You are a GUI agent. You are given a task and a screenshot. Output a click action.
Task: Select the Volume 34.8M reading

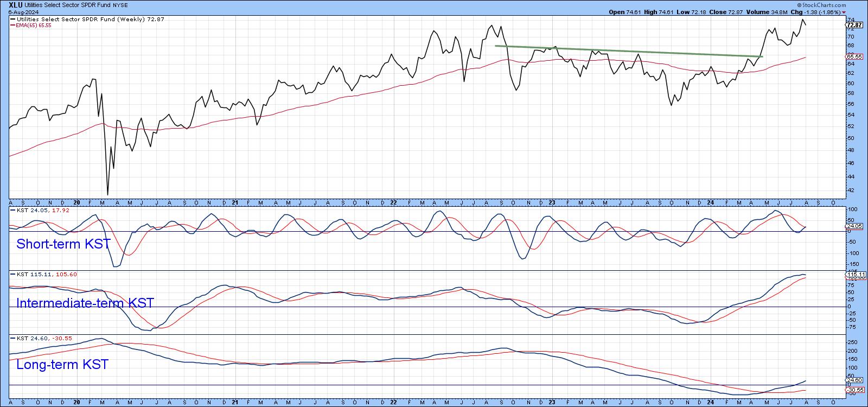click(x=767, y=11)
